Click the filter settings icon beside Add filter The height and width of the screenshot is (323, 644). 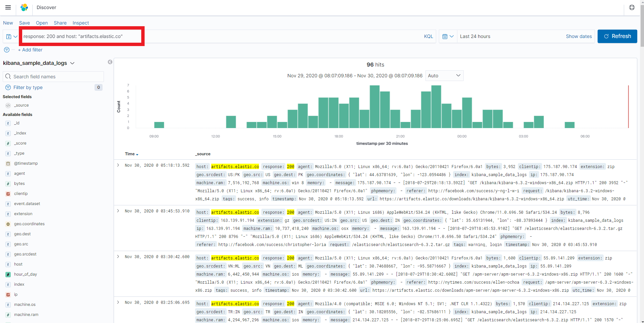tap(6, 50)
